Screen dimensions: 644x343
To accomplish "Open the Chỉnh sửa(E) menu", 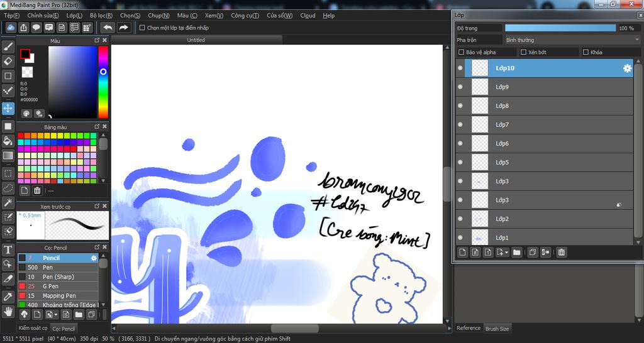I will coord(43,16).
